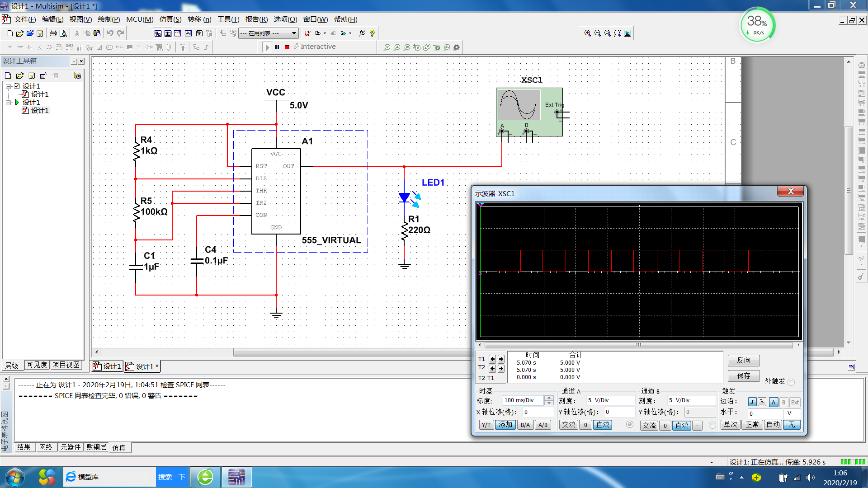The image size is (868, 488).
Task: Click the oscilloscope horizontal scrollbar
Action: [x=638, y=345]
